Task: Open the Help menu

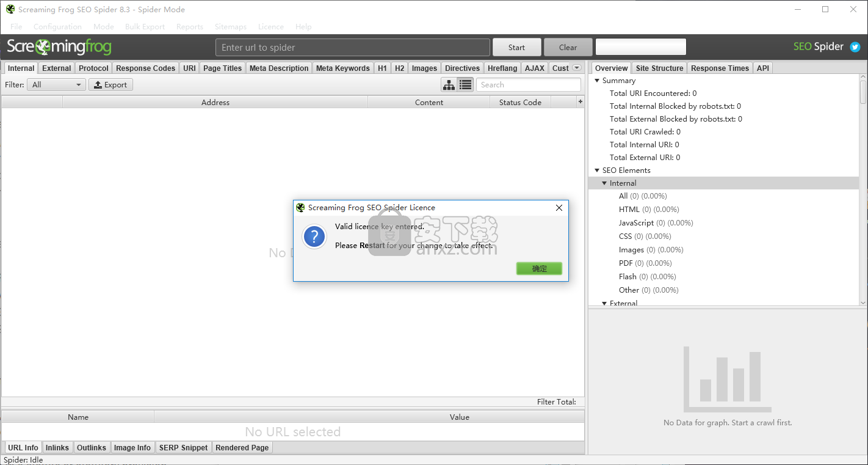Action: pos(303,27)
